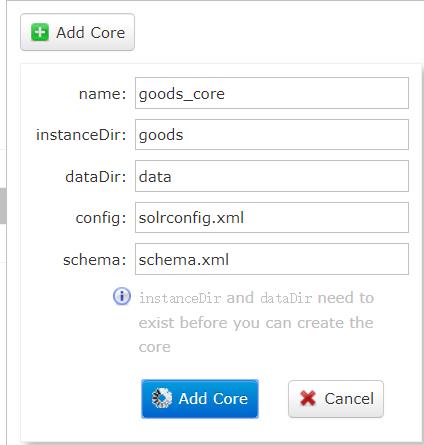
Task: Dismiss the form via Cancel text
Action: pyautogui.click(x=349, y=399)
